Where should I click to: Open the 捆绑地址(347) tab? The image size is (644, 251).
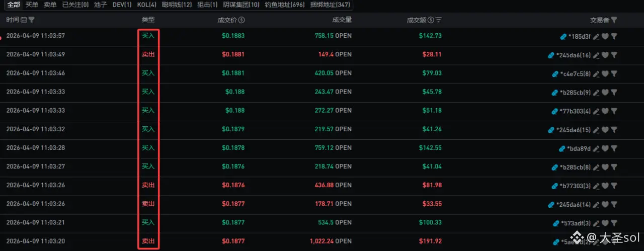(330, 5)
